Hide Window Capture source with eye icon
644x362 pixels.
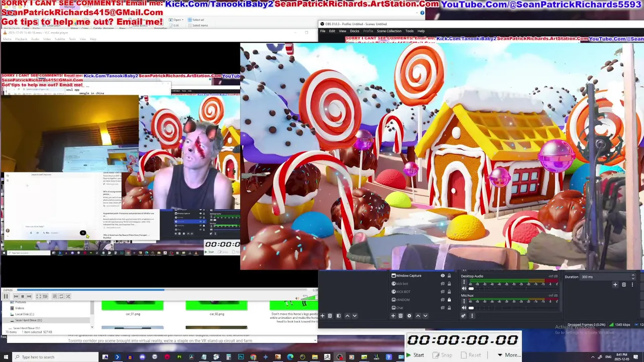coord(443,276)
